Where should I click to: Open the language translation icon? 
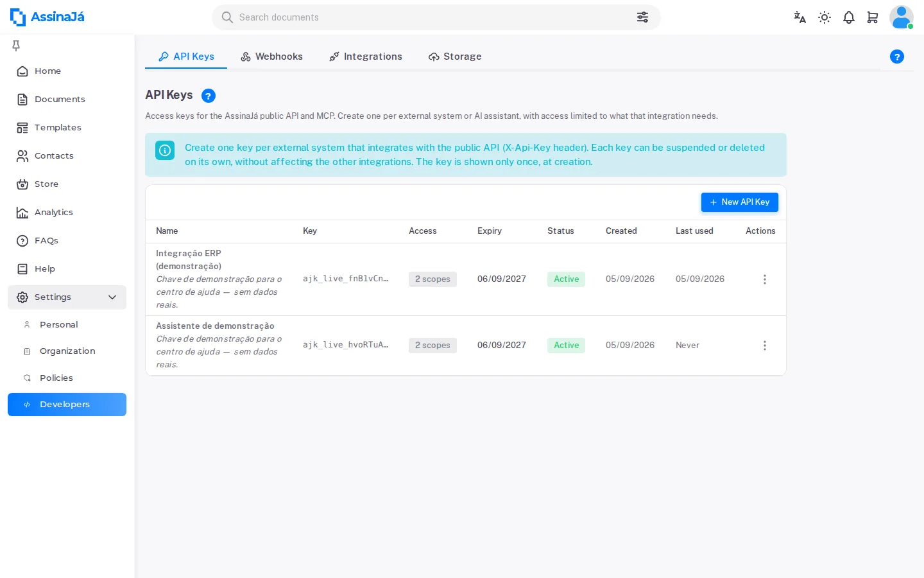tap(800, 17)
